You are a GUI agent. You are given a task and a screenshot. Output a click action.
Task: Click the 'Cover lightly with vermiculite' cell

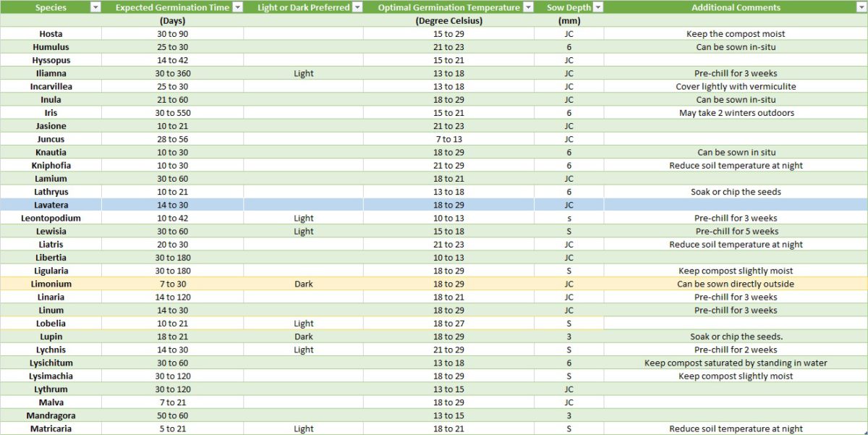point(736,86)
